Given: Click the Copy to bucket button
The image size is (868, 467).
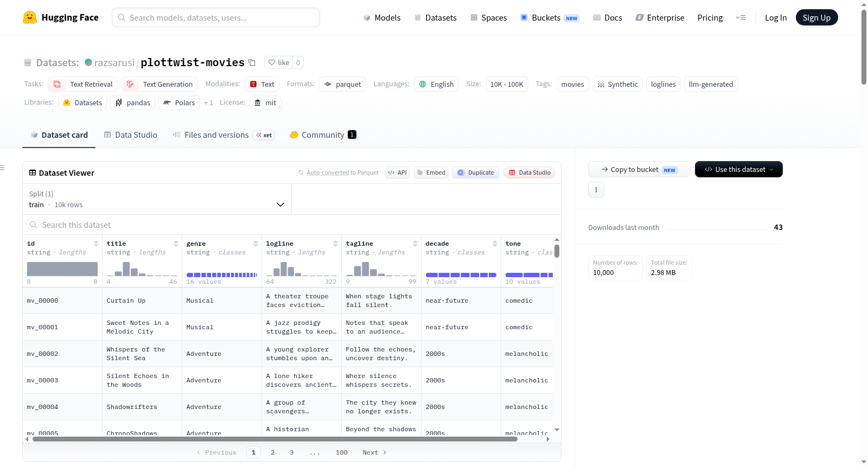Looking at the screenshot, I should (x=639, y=169).
